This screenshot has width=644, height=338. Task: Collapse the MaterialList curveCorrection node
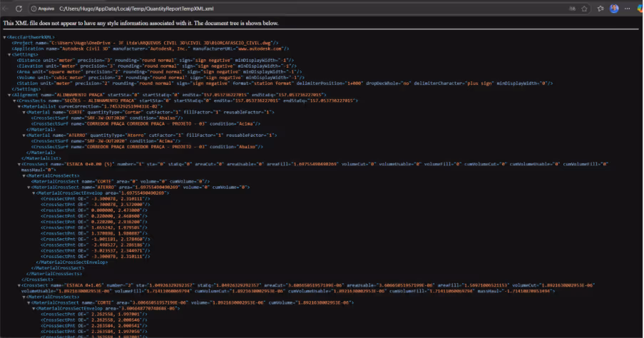19,106
